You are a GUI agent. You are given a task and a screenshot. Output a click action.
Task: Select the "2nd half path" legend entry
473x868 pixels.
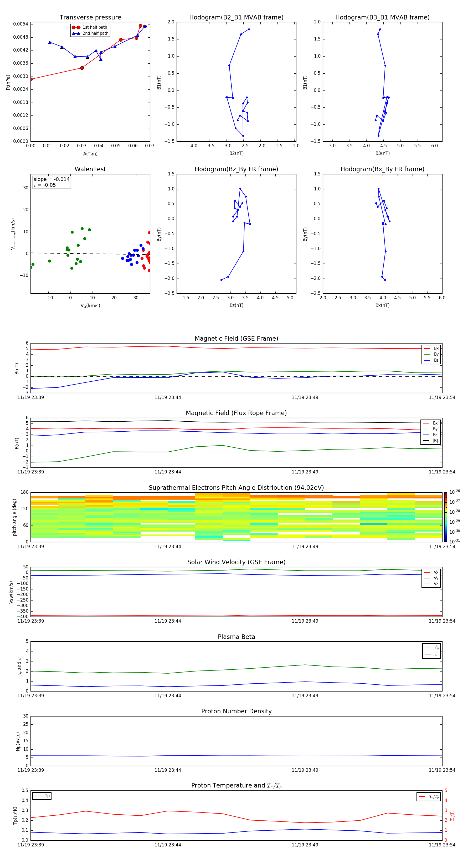[90, 33]
